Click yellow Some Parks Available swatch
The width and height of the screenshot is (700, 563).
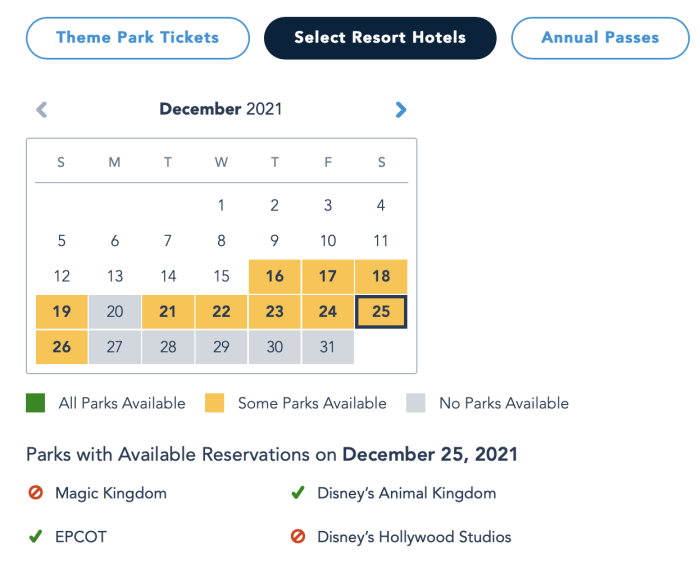point(214,404)
